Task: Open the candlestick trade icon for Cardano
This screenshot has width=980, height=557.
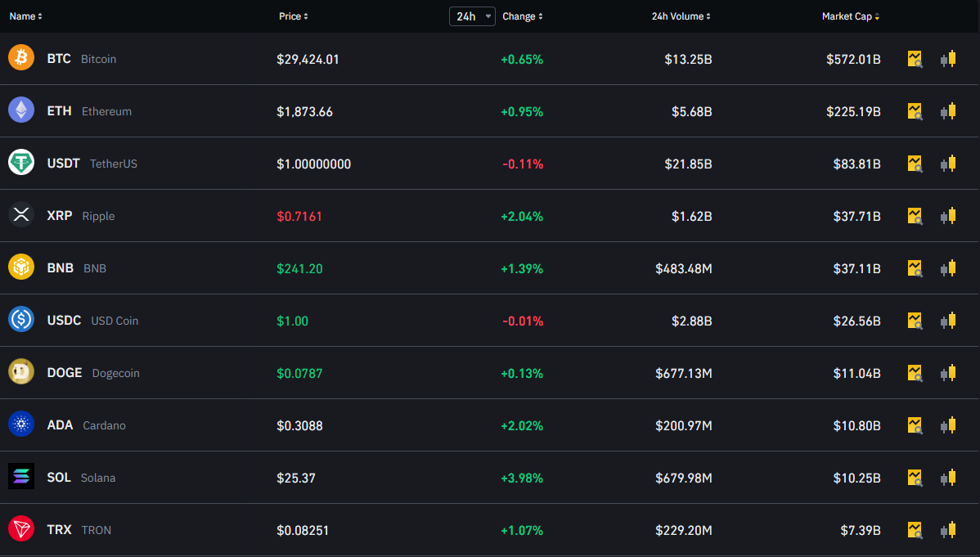Action: pos(948,424)
